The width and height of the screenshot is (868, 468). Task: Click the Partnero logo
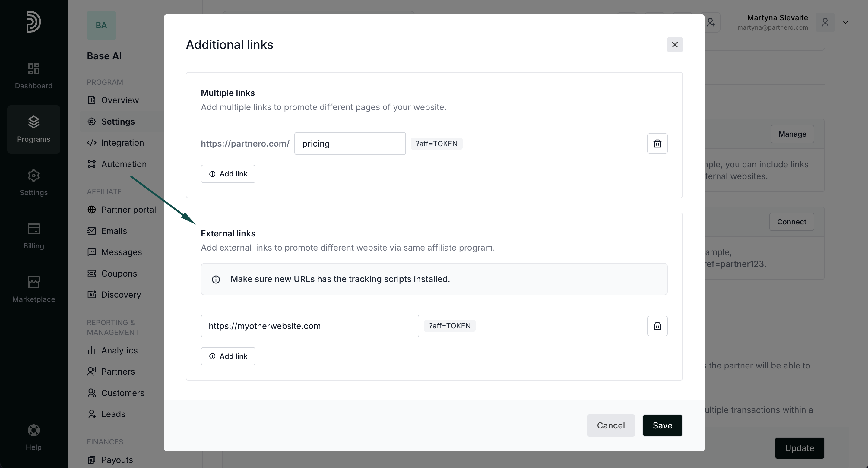point(34,22)
